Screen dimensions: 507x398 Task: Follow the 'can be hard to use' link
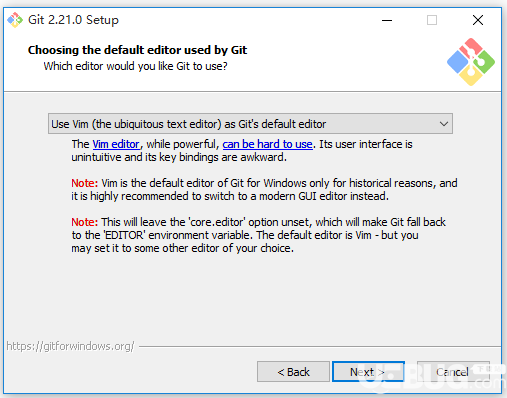click(x=268, y=144)
